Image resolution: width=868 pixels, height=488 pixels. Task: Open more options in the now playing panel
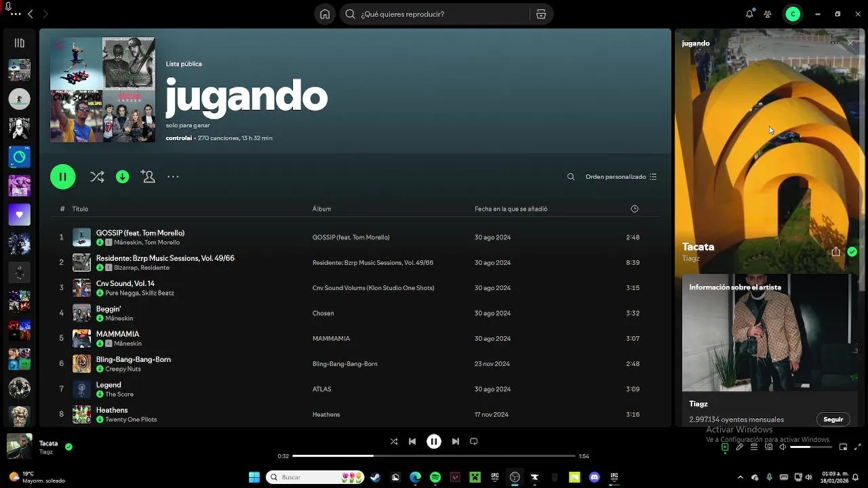click(x=835, y=43)
